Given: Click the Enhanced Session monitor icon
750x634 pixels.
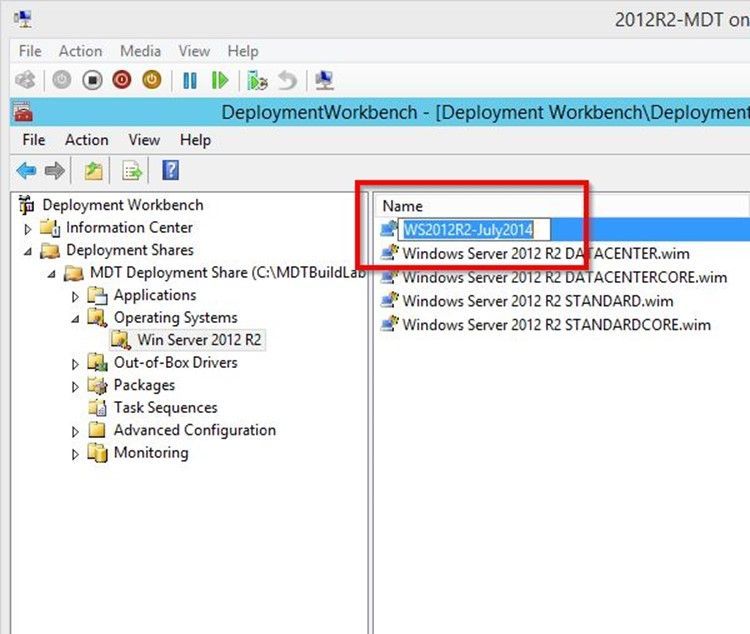Looking at the screenshot, I should coord(324,80).
